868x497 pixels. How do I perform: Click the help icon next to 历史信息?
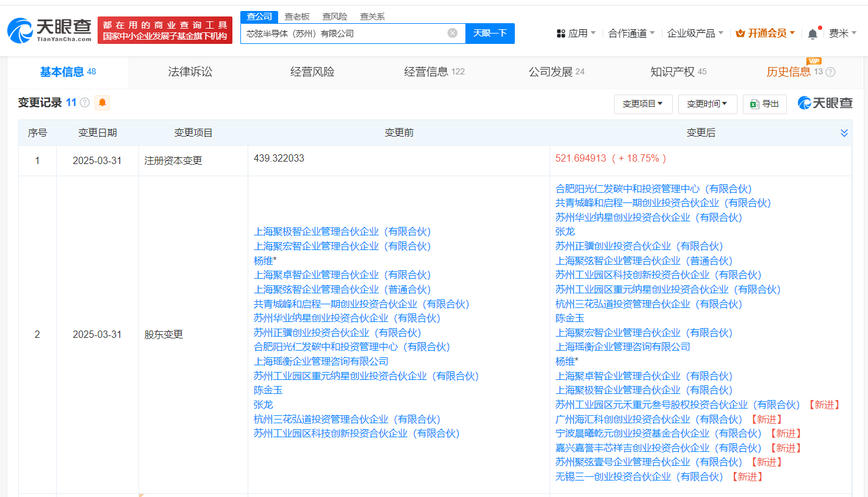coord(830,72)
